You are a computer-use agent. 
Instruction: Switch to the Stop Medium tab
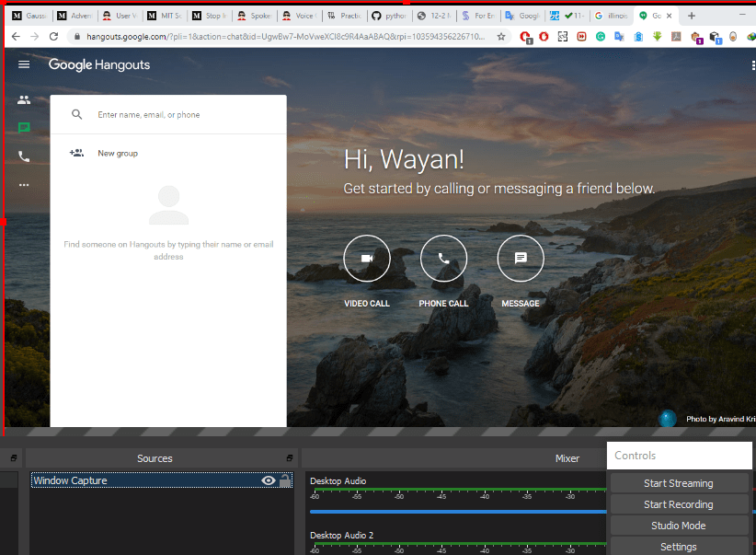(210, 16)
